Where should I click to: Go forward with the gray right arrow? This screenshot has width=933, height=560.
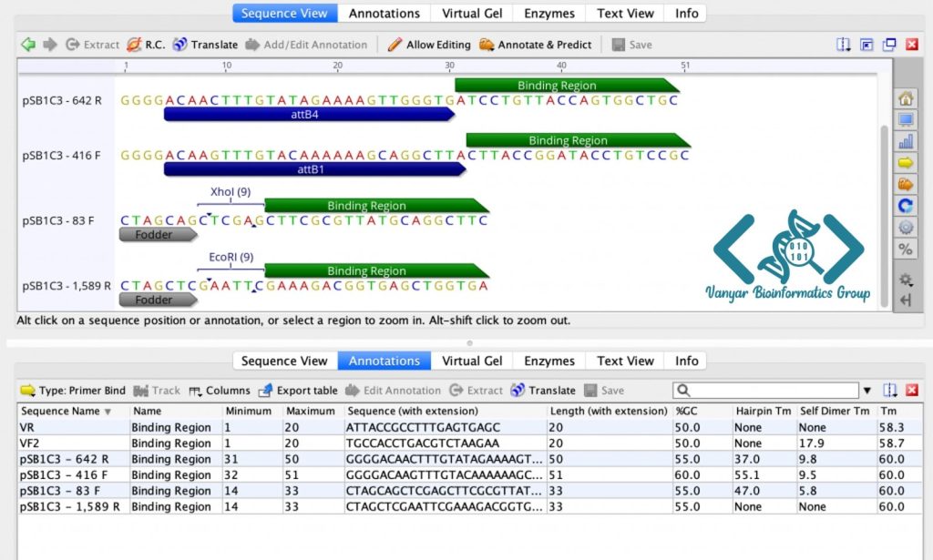[x=50, y=45]
